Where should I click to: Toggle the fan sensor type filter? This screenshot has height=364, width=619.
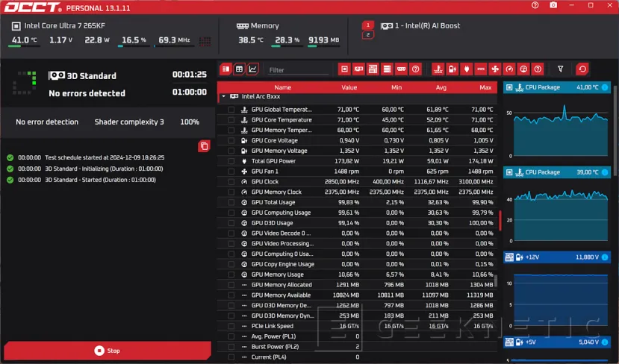[494, 69]
